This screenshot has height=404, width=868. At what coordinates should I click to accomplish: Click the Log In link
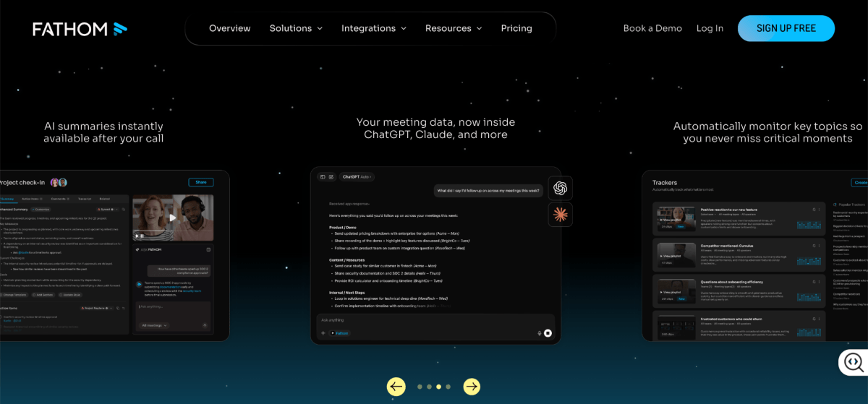(710, 28)
